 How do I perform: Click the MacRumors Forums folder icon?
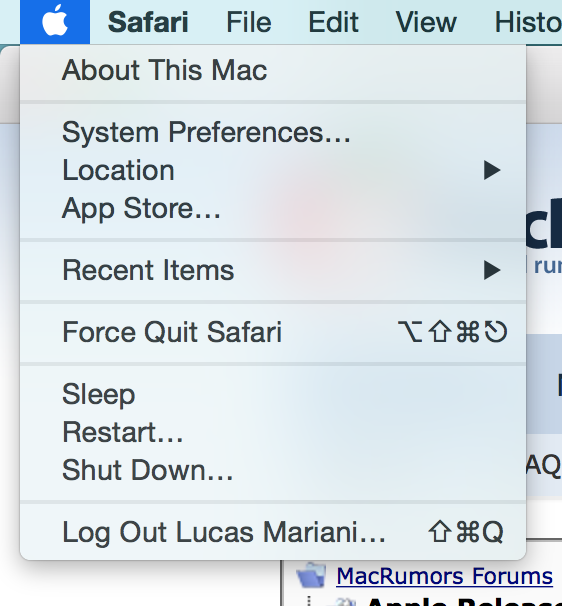pos(312,575)
